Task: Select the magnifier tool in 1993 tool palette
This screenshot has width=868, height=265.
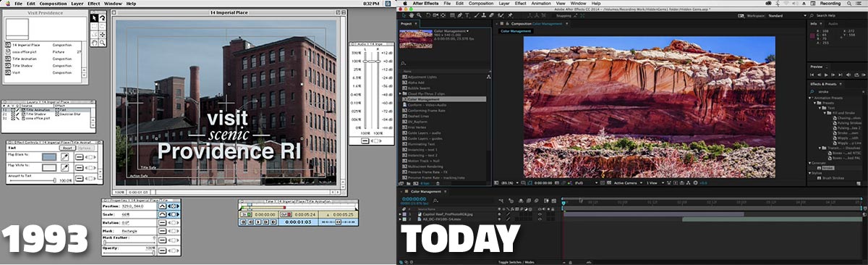Action: (103, 43)
